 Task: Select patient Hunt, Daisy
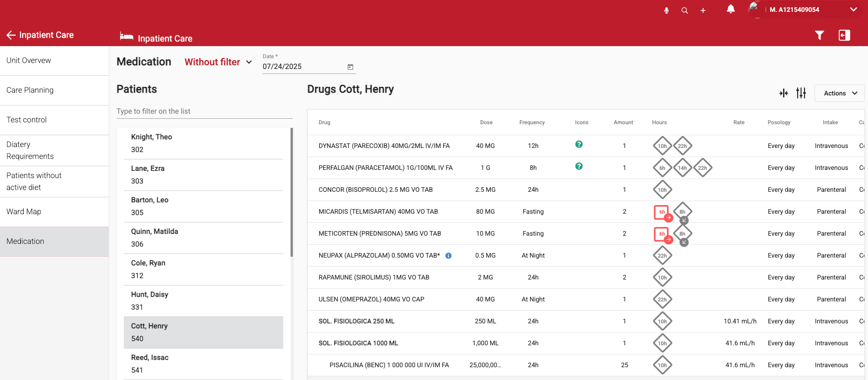tap(203, 301)
